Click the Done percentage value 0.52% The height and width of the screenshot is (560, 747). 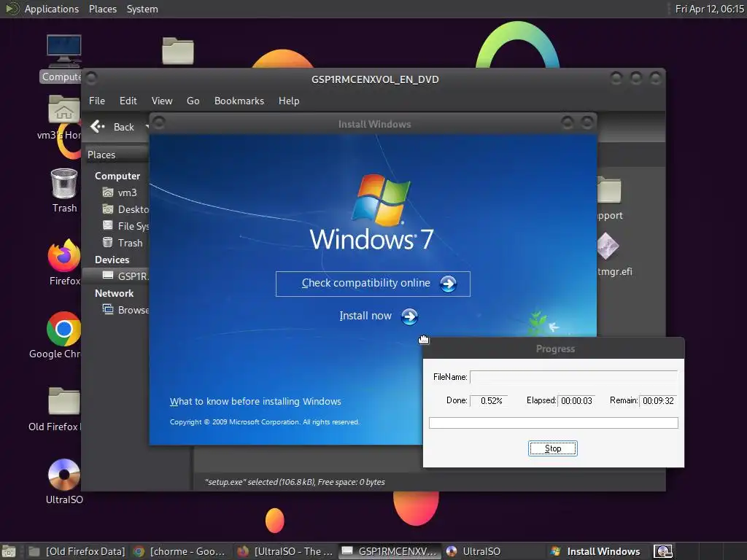[489, 401]
